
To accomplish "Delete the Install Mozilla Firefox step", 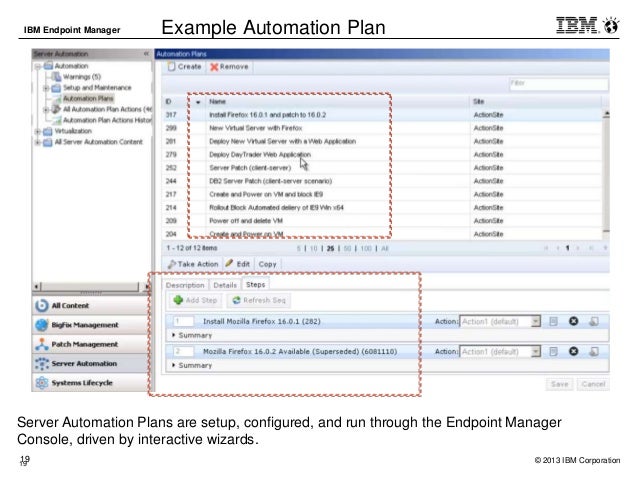I will pos(573,321).
